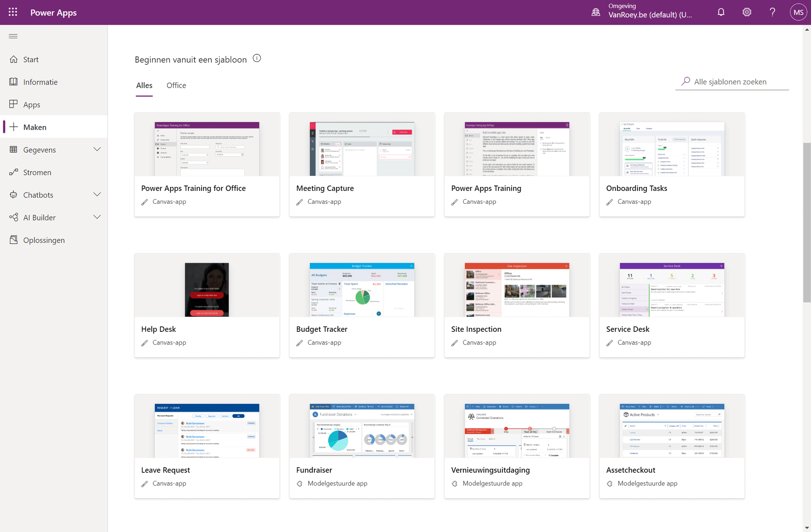Click the Budget Tracker preview thumbnail
811x532 pixels.
coord(362,290)
